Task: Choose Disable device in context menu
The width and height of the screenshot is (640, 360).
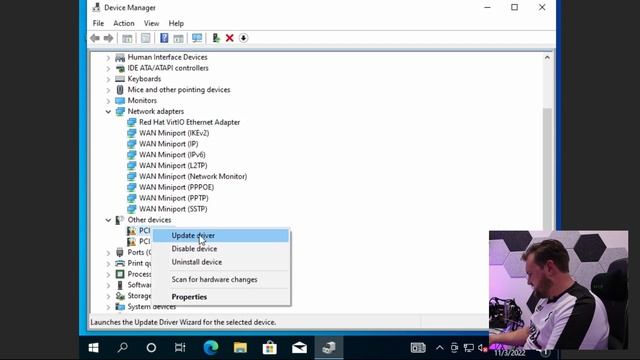Action: (221, 249)
